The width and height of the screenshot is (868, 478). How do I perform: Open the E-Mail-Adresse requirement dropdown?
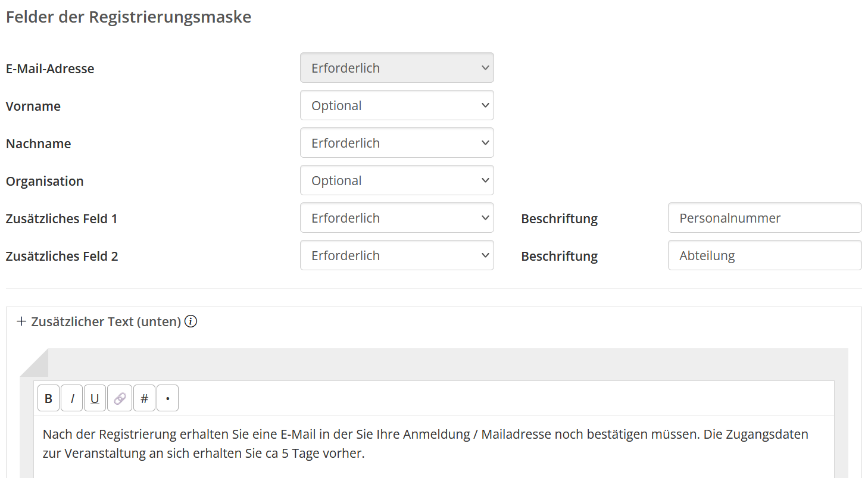coord(396,68)
